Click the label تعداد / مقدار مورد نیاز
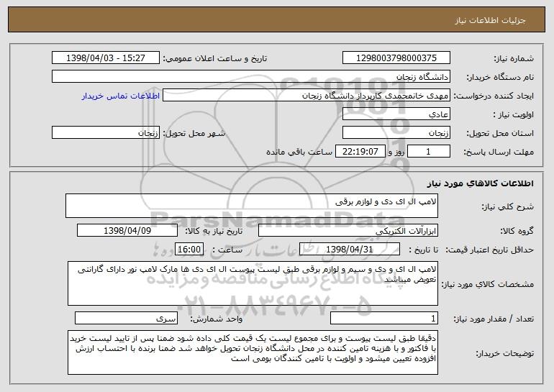Viewport: 554px width, 392px height. click(494, 319)
